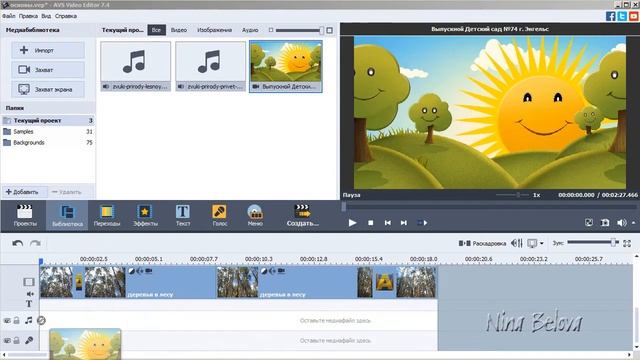Viewport: 640px width, 360px height.
Task: Select the Samples folder
Action: (x=48, y=131)
